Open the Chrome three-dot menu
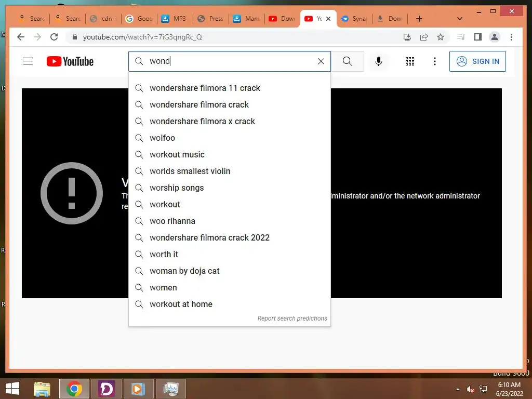Screen dimensions: 532x399 pyautogui.click(x=511, y=37)
